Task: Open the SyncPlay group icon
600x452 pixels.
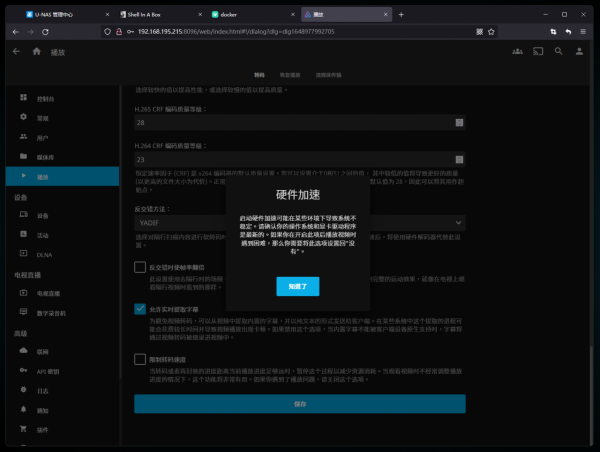Action: click(517, 51)
